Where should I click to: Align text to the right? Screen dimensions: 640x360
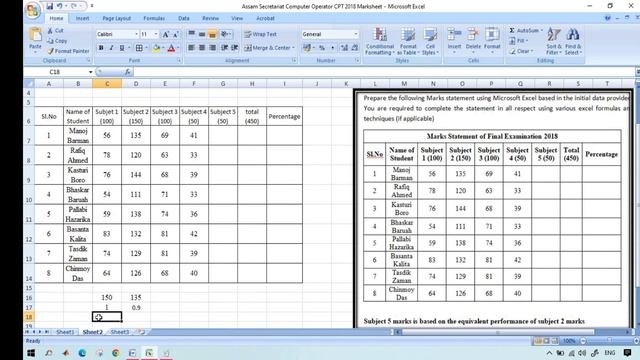212,48
